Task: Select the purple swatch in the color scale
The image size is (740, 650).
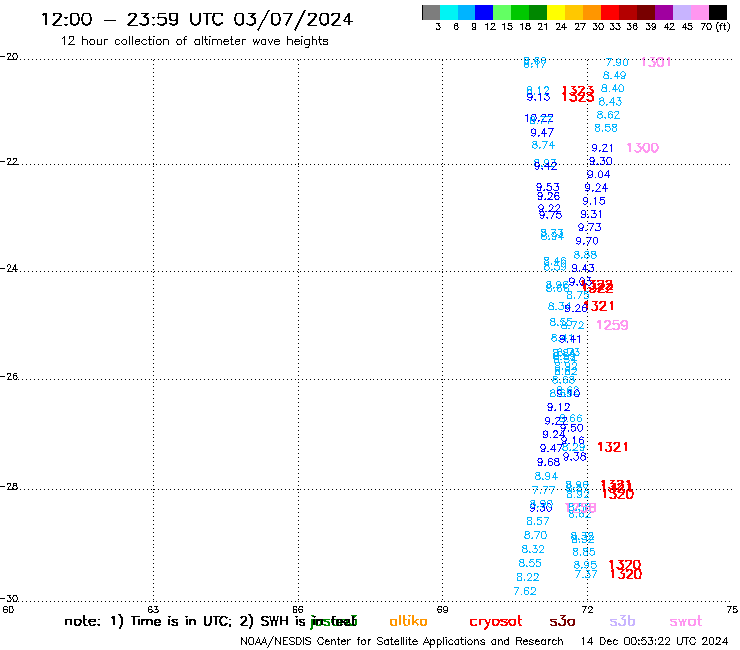Action: [663, 12]
